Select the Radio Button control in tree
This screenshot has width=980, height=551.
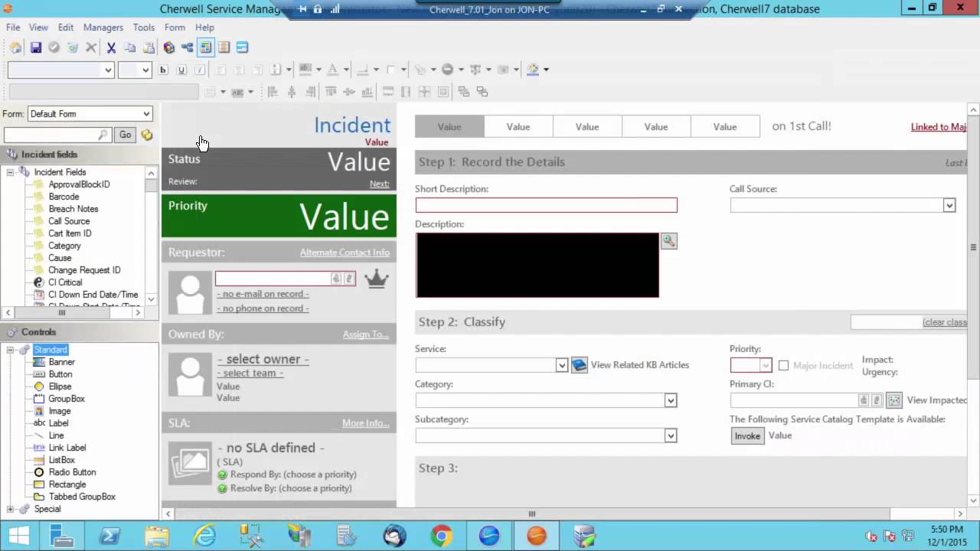click(x=72, y=472)
